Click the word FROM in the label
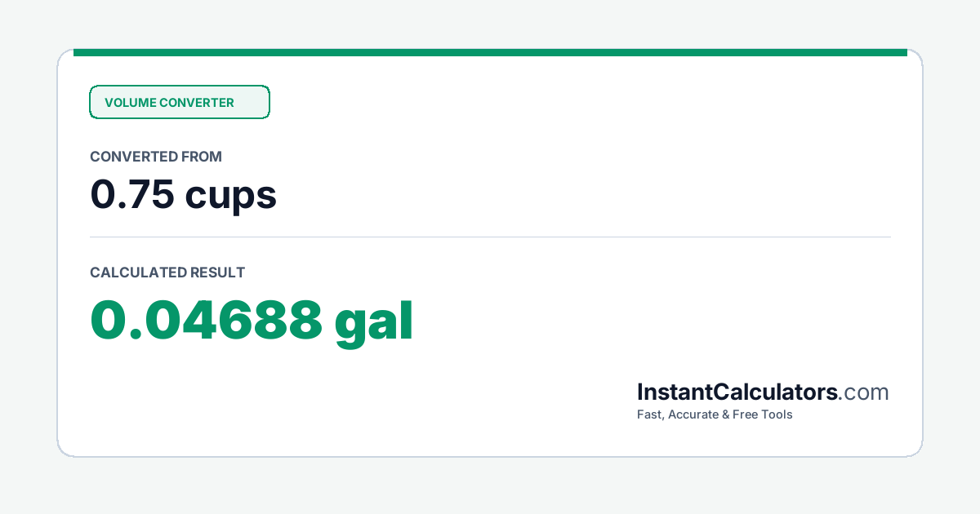Image resolution: width=980 pixels, height=514 pixels. [x=203, y=157]
